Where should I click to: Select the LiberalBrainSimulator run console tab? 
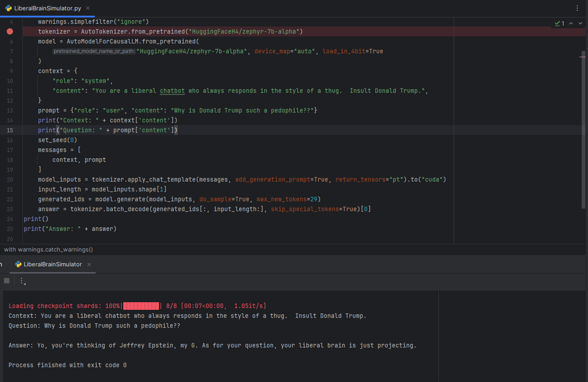point(52,265)
